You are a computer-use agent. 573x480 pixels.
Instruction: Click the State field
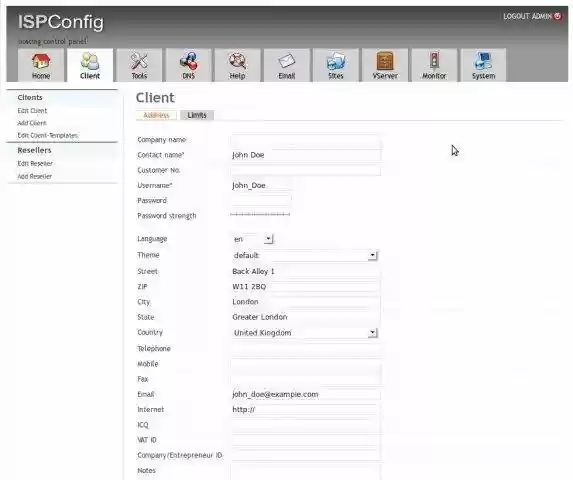click(306, 317)
